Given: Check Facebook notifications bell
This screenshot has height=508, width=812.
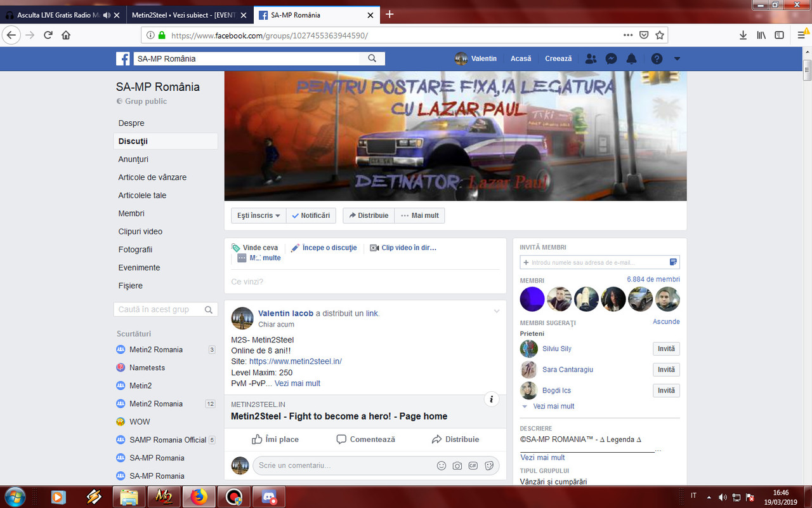Looking at the screenshot, I should 631,58.
